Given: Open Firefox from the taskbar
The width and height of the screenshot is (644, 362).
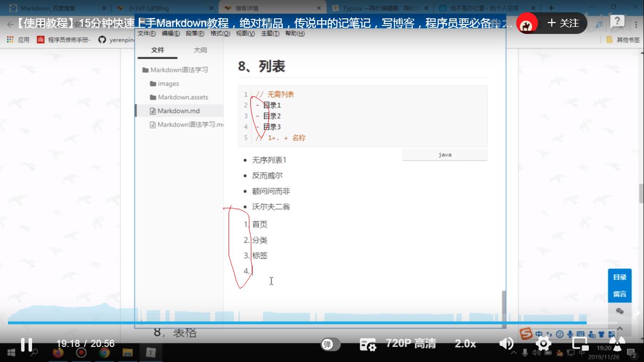Looking at the screenshot, I should point(58,352).
